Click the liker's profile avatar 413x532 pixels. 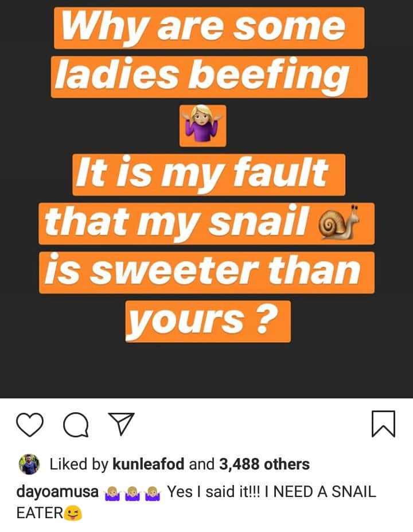click(29, 464)
